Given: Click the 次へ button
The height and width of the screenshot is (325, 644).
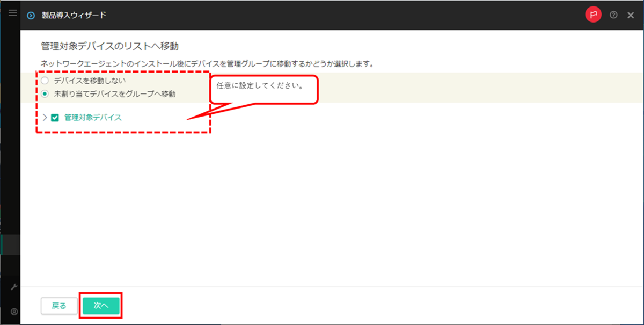Looking at the screenshot, I should 101,305.
